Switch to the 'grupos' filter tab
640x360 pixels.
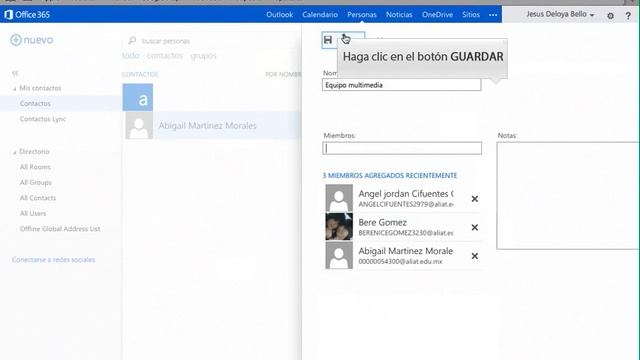[203, 56]
